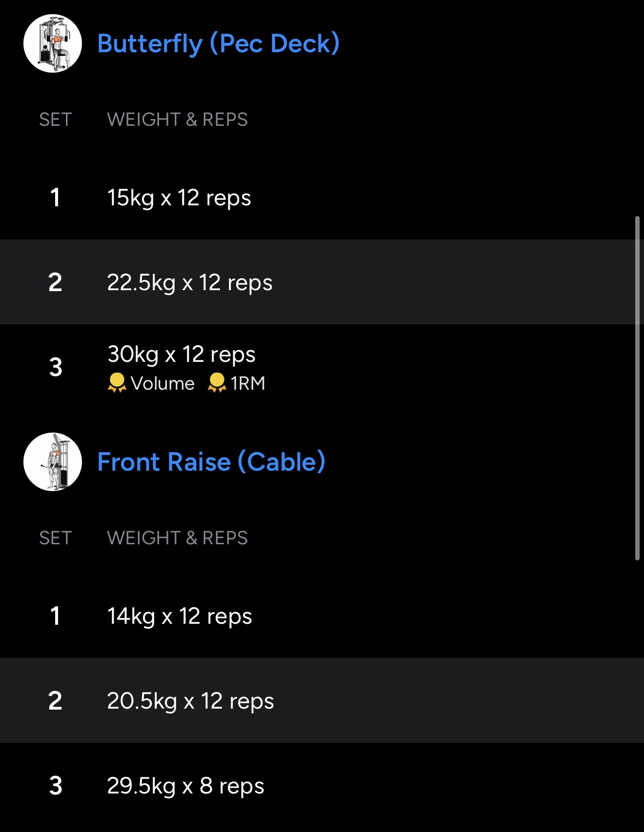Click the Butterfly SET column header
This screenshot has height=832, width=644.
[x=56, y=119]
